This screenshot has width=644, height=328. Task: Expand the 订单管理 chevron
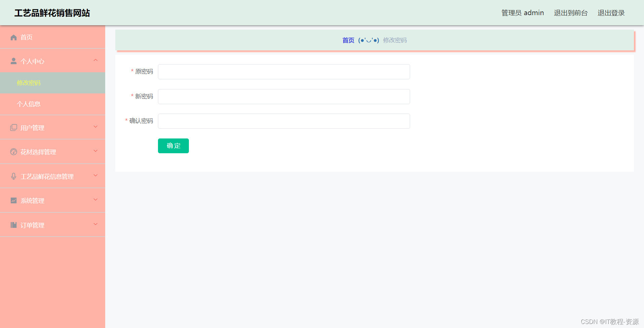[95, 224]
